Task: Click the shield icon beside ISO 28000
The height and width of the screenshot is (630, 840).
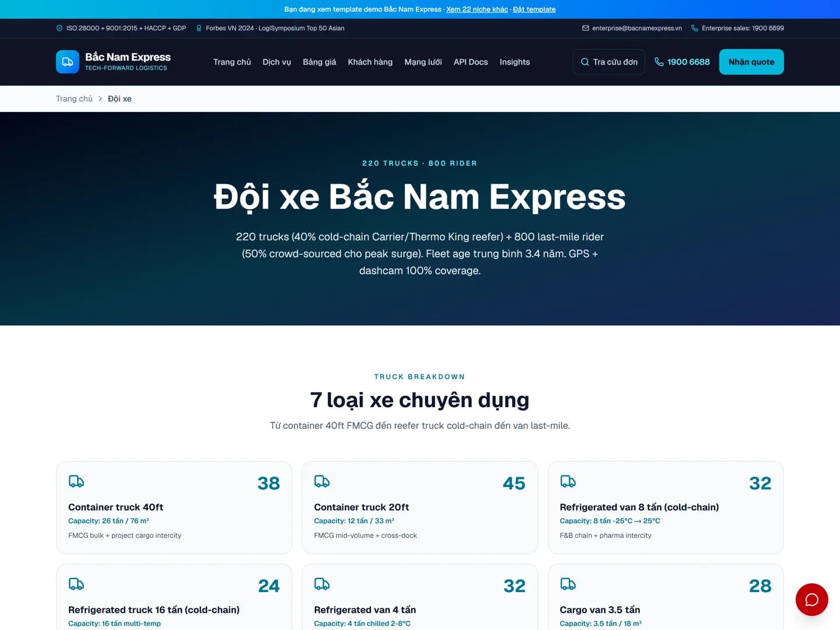Action: (x=60, y=28)
